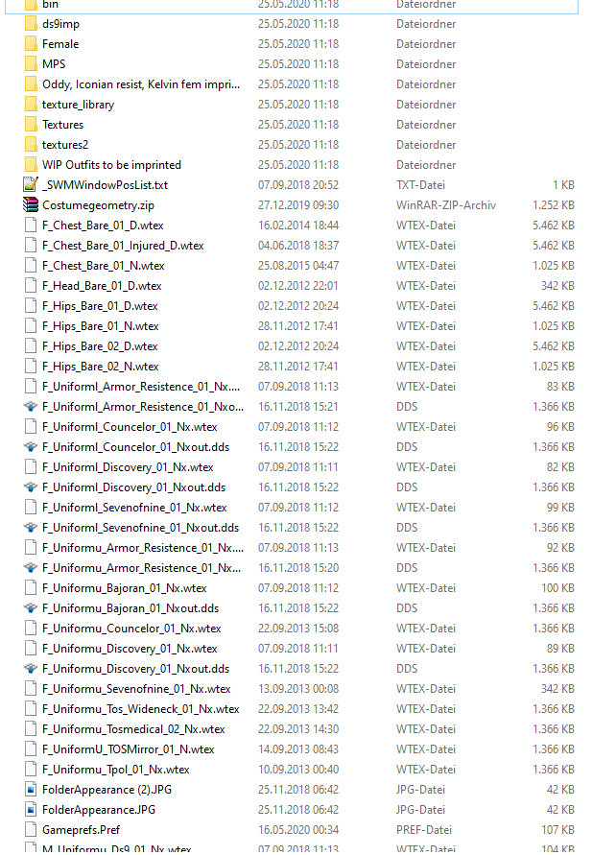Screen dimensions: 616x855
Task: Click the text file icon of _SWMWindowPosList.txt
Action: [31, 185]
